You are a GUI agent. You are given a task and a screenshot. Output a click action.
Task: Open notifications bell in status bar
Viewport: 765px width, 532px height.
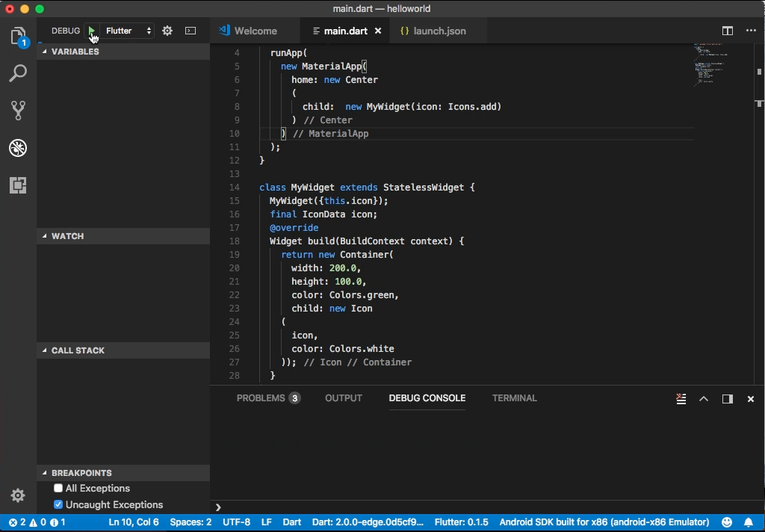pos(749,522)
